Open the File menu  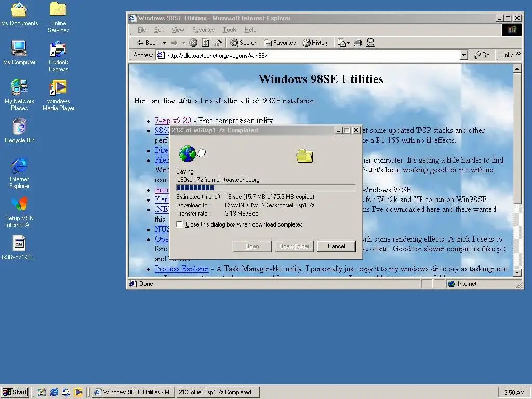142,30
